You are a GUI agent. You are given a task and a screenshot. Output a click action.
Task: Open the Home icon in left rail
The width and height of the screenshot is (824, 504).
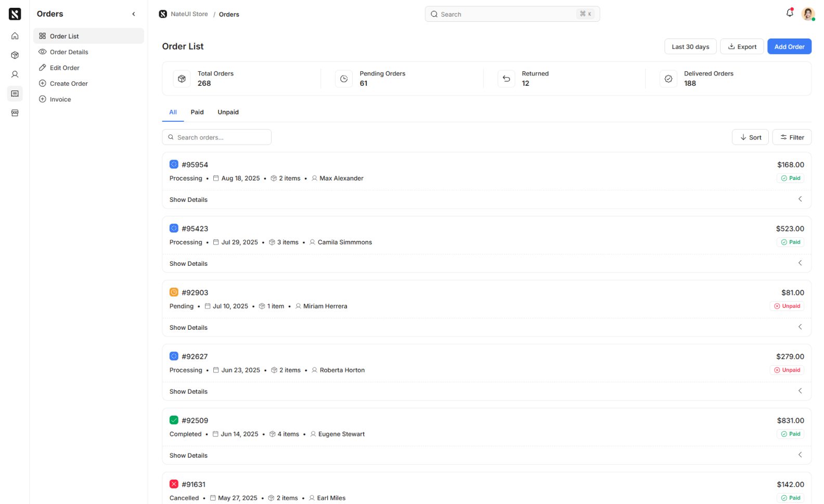click(15, 36)
